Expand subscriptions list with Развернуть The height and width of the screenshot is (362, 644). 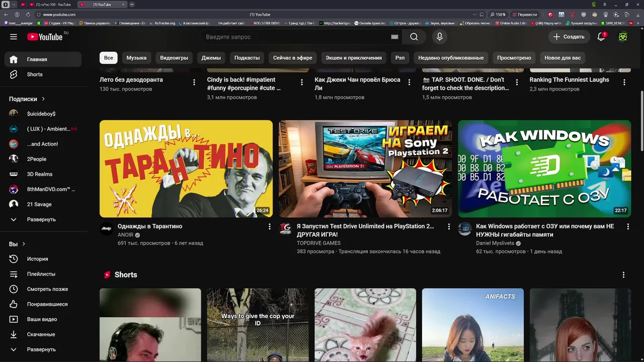(43, 219)
